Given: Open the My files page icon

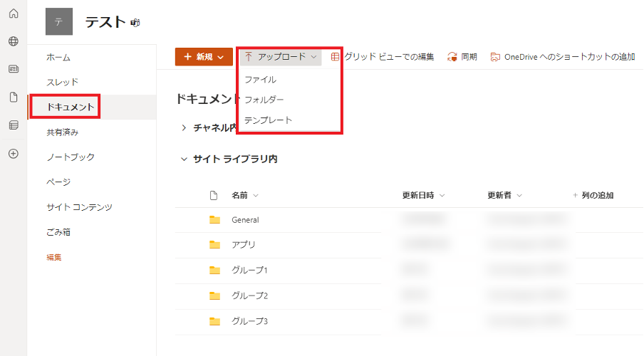Looking at the screenshot, I should tap(14, 97).
